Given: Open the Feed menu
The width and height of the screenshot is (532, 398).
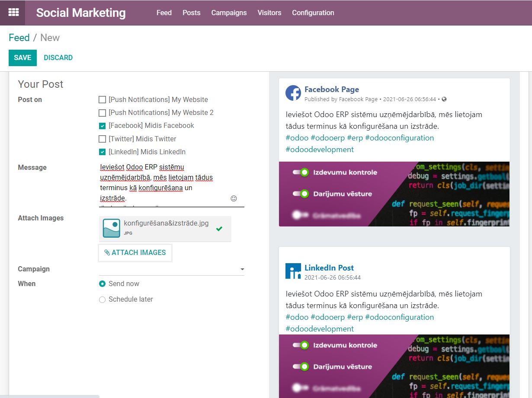Looking at the screenshot, I should [164, 13].
